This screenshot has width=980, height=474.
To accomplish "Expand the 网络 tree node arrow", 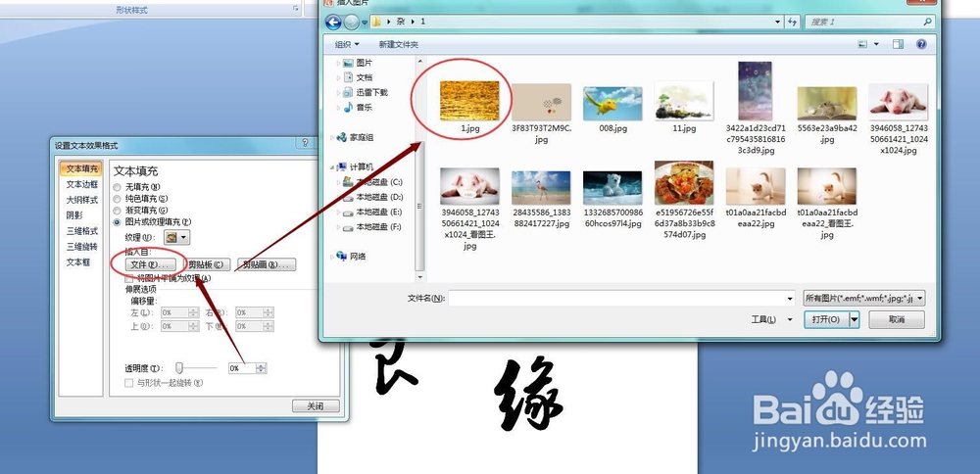I will pyautogui.click(x=332, y=257).
